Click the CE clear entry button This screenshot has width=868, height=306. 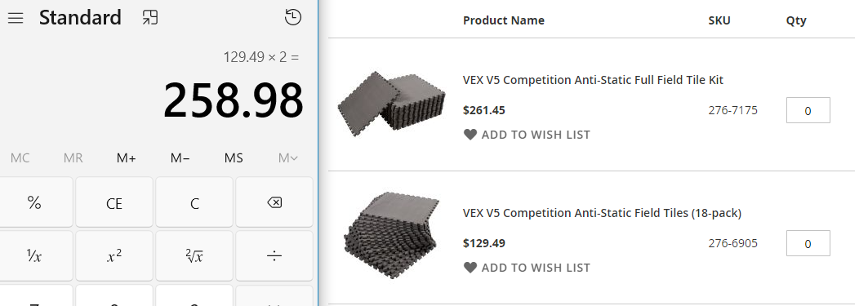114,202
